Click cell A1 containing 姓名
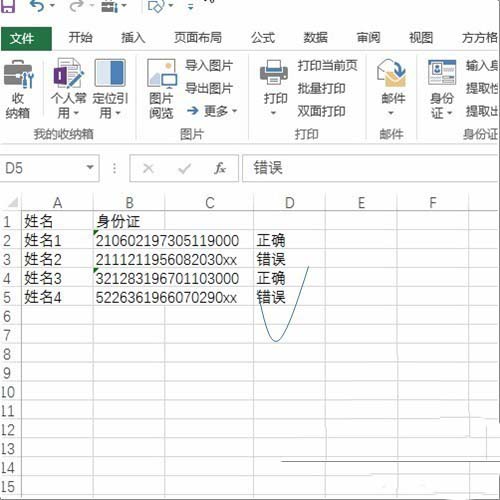Screen dimensions: 500x500 pos(57,221)
